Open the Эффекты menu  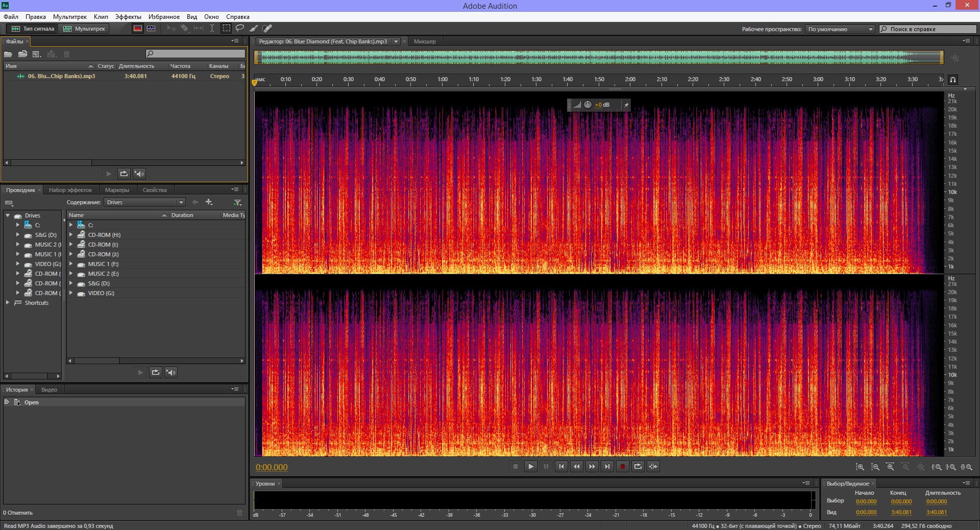(x=128, y=17)
